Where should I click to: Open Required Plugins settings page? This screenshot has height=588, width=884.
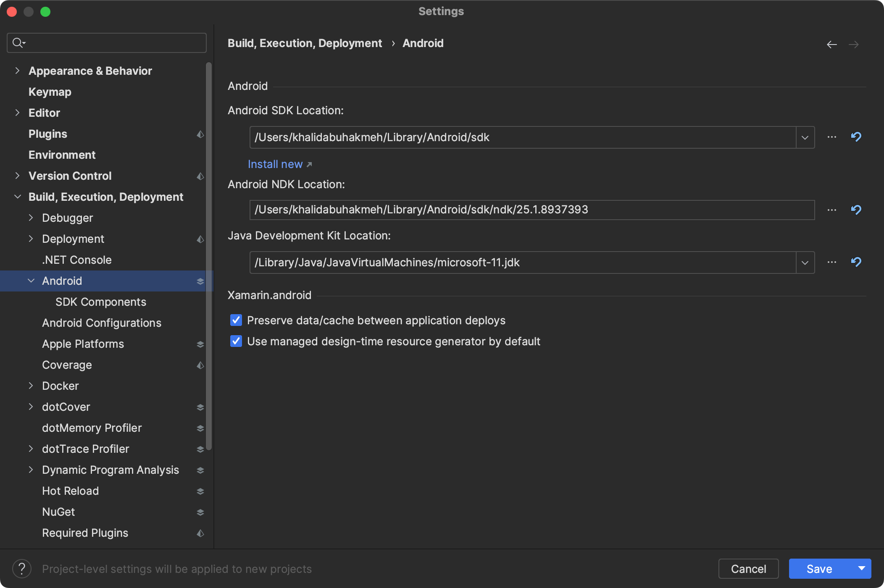coord(85,533)
